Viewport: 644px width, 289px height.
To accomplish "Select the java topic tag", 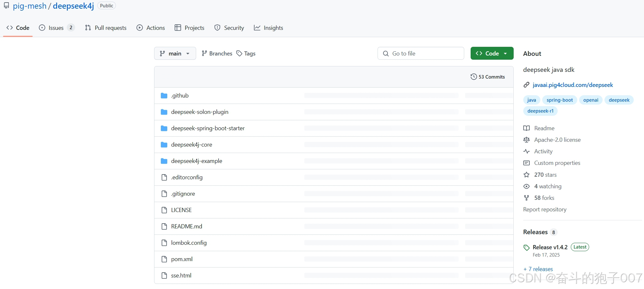I will click(x=532, y=100).
